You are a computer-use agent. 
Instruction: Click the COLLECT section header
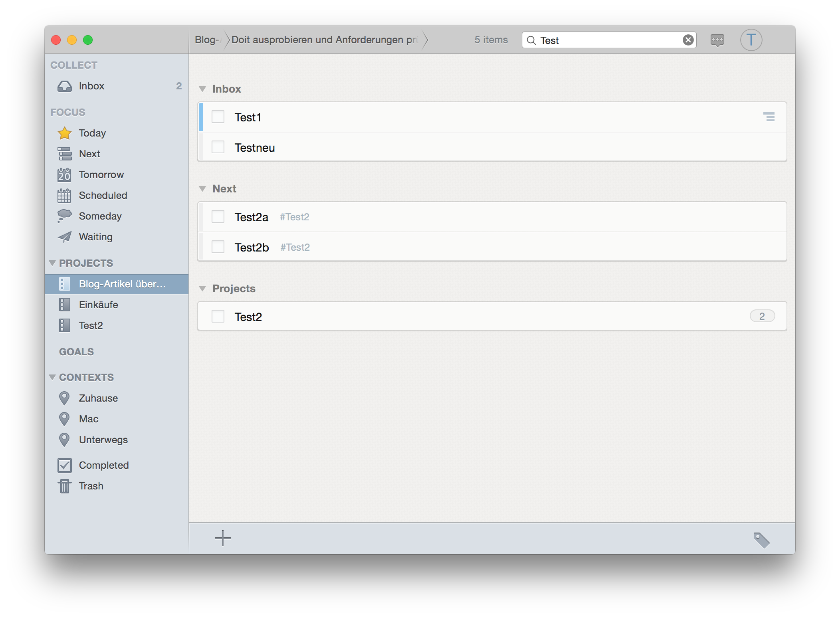pyautogui.click(x=74, y=65)
